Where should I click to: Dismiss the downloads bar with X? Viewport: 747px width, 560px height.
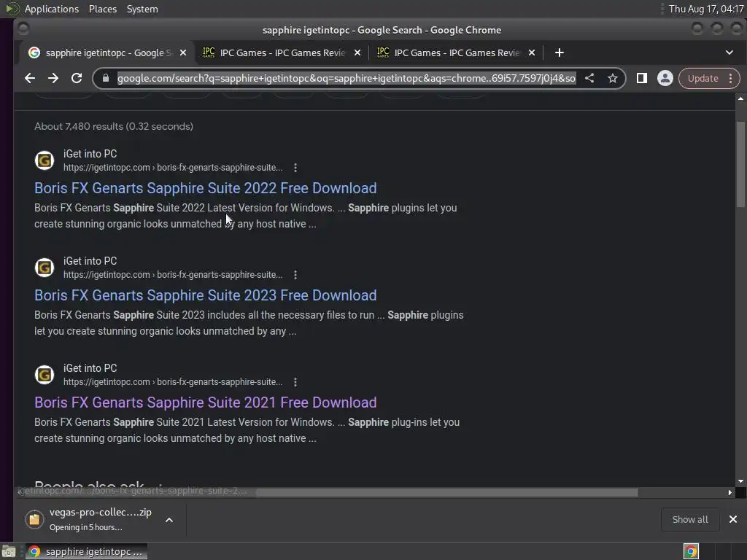click(x=733, y=519)
